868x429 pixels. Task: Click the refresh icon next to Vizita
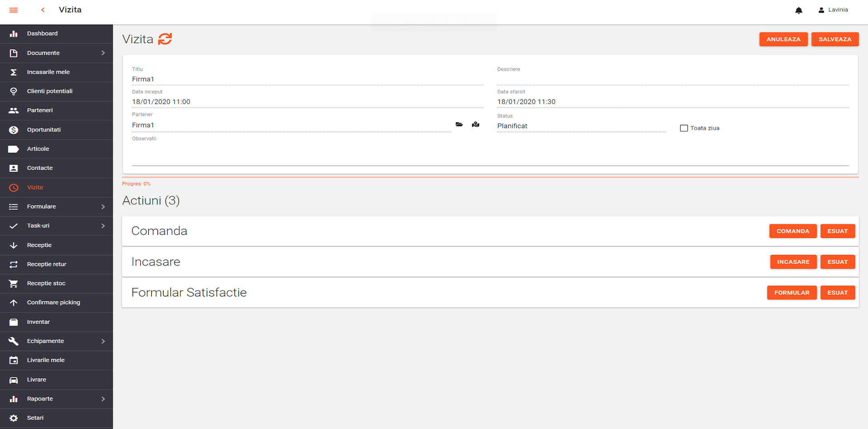coord(165,39)
